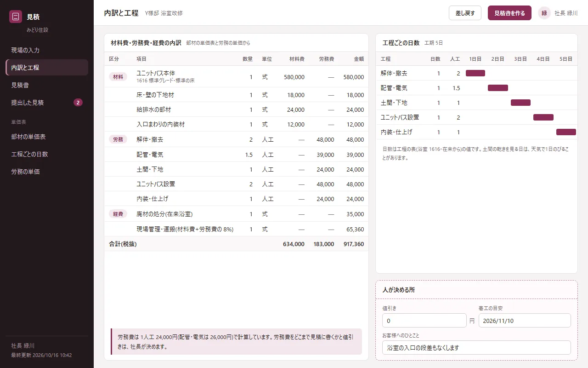The height and width of the screenshot is (368, 588).
Task: Select 内訳と工程 in the sidebar
Action: [47, 68]
